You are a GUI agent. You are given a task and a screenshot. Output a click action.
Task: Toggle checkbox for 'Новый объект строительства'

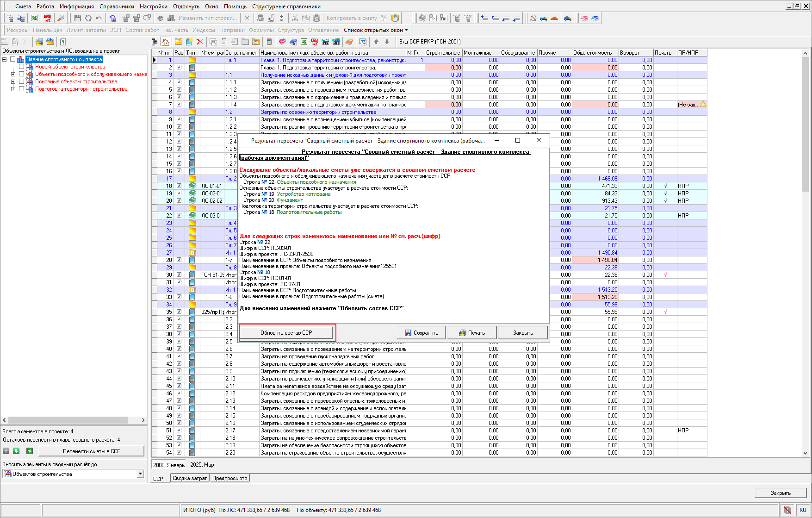22,67
